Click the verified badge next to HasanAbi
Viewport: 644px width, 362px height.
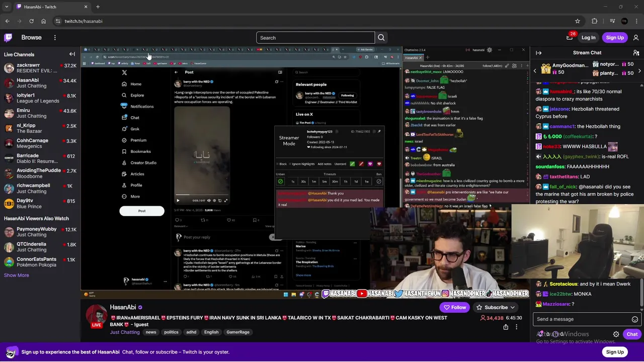140,307
